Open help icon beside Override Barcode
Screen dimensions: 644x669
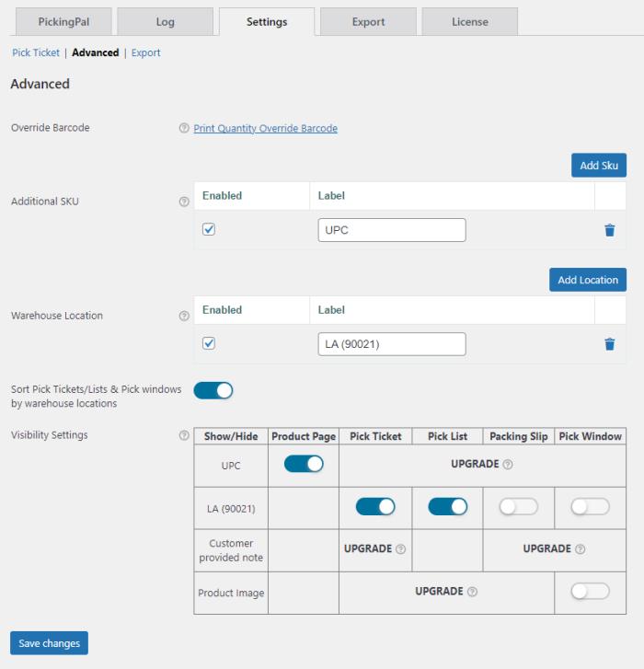184,129
